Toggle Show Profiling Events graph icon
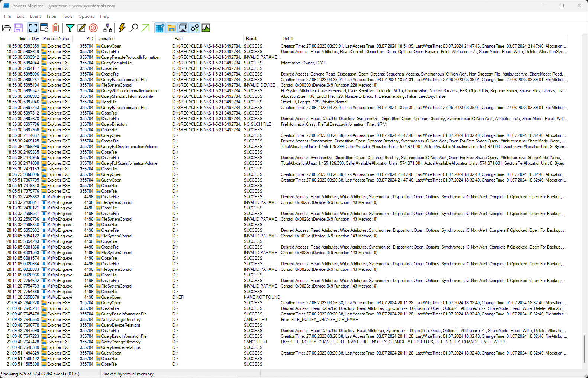The image size is (588, 378). pyautogui.click(x=206, y=28)
